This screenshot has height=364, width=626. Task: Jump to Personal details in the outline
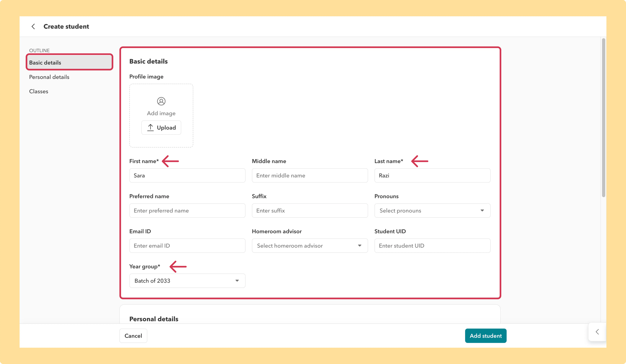click(49, 77)
